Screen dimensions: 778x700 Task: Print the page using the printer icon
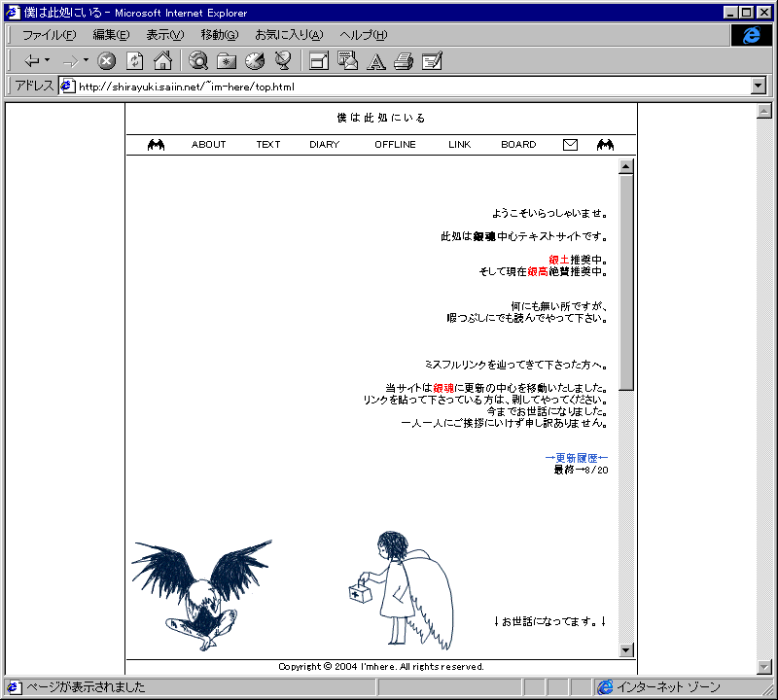point(404,61)
